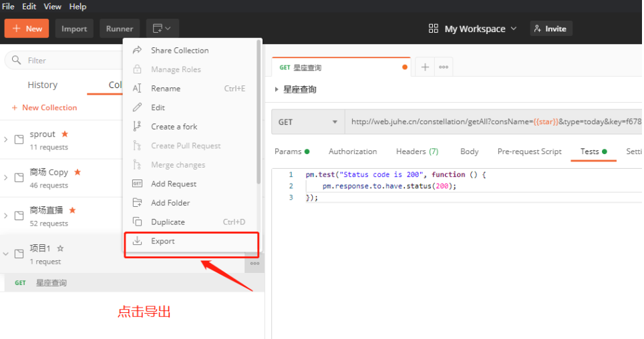
Task: Click the Add Folder icon
Action: tap(137, 202)
